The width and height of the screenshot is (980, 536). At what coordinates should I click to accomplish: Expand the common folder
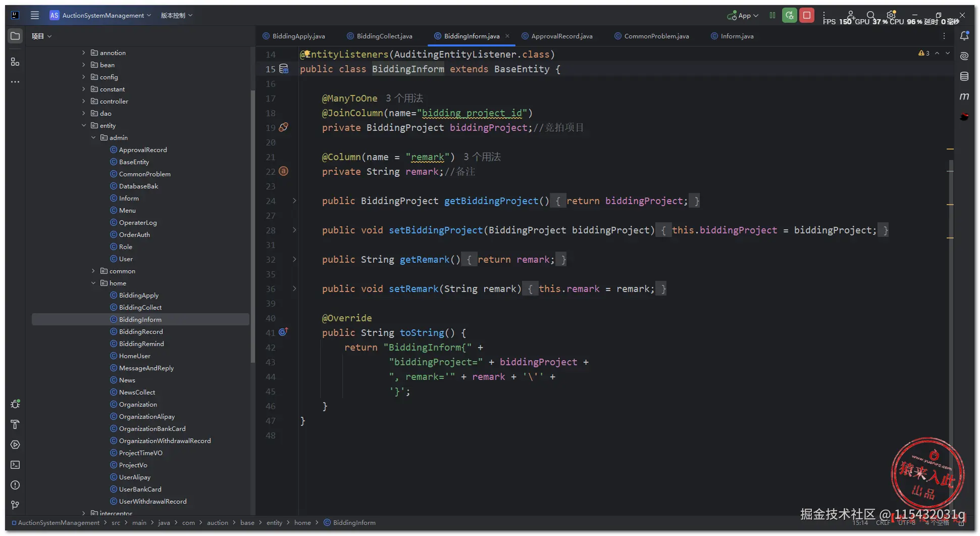click(93, 271)
